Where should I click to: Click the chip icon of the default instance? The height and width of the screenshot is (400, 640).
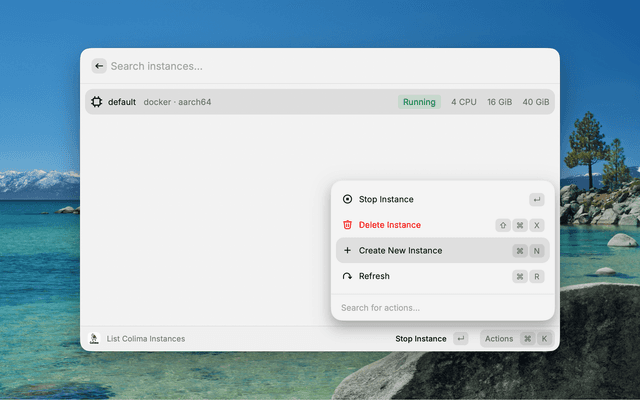pos(96,102)
